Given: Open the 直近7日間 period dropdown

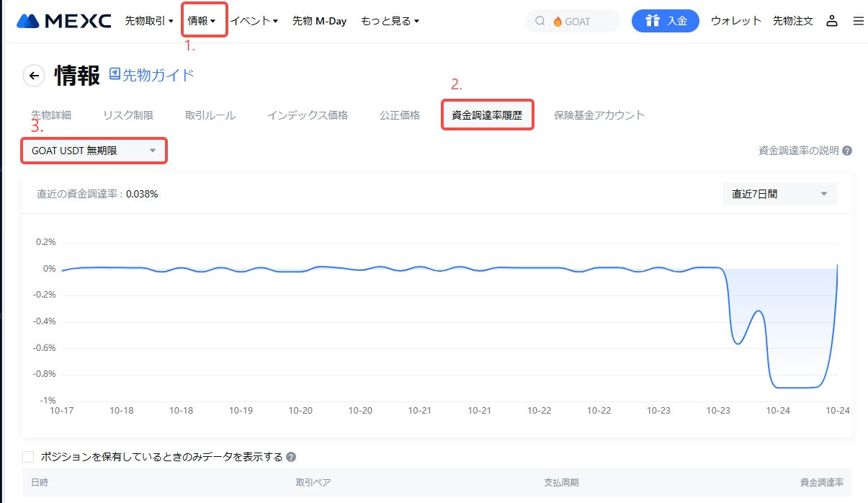Looking at the screenshot, I should [x=779, y=194].
